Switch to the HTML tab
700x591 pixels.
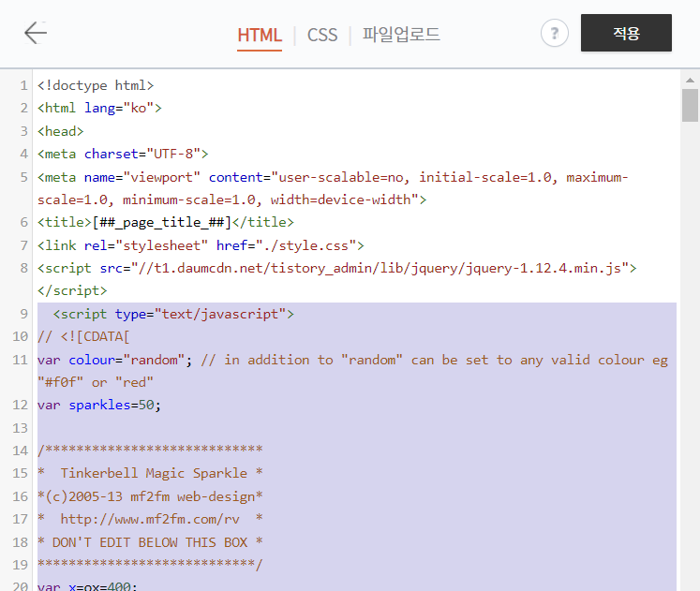(260, 35)
